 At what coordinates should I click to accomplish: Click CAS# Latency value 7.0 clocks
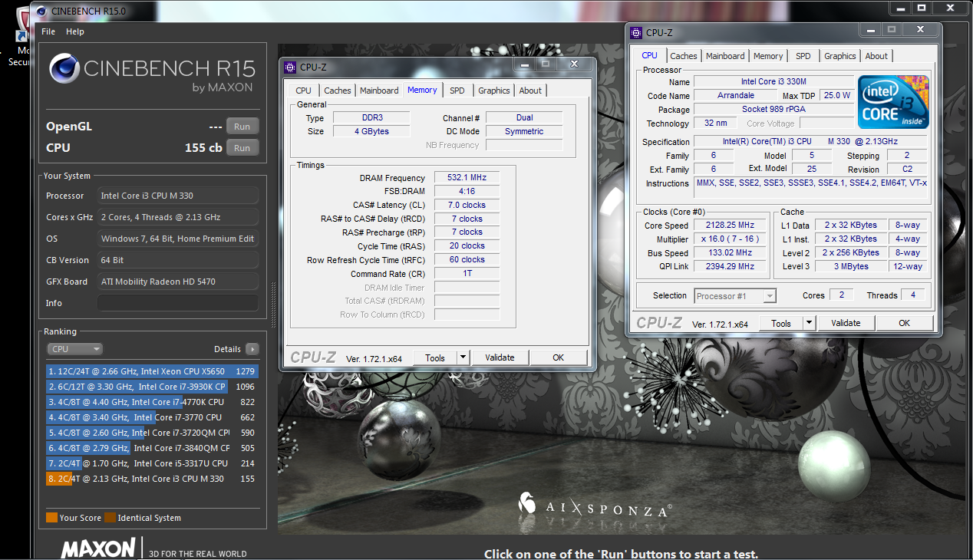tap(467, 205)
